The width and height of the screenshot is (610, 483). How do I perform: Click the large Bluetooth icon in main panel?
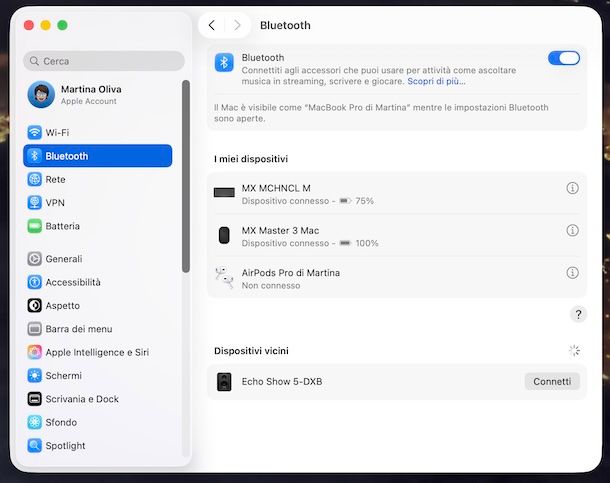[224, 63]
